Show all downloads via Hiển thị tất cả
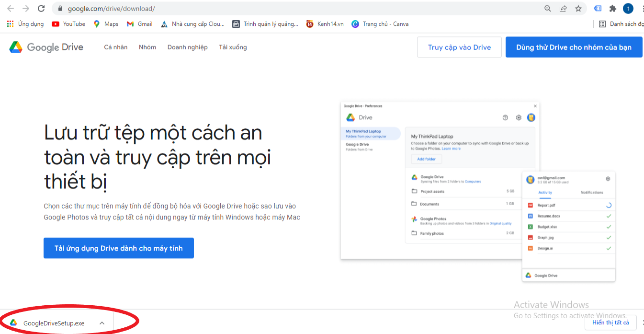Screen dimensions: 644x334 (x=610, y=322)
